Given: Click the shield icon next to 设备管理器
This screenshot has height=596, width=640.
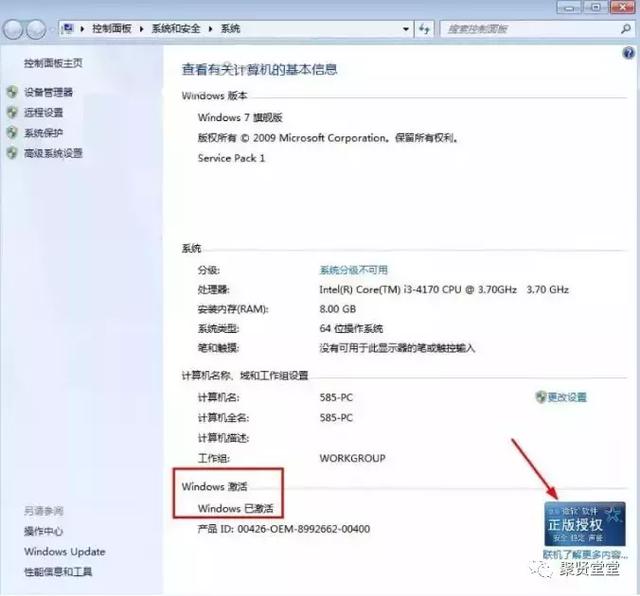Looking at the screenshot, I should coord(12,92).
